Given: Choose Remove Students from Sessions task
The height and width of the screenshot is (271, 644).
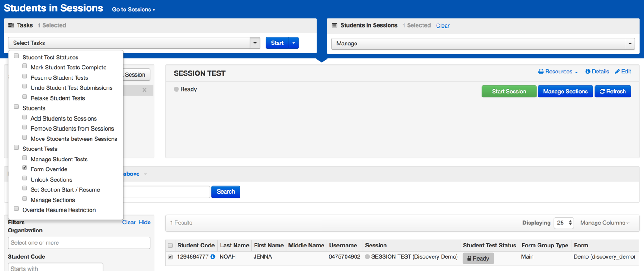Looking at the screenshot, I should [25, 127].
